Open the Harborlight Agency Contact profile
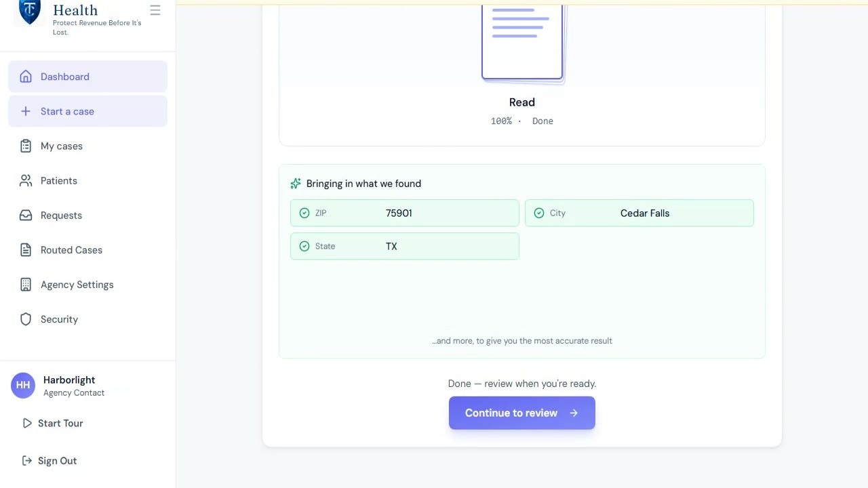The height and width of the screenshot is (488, 868). pyautogui.click(x=74, y=386)
